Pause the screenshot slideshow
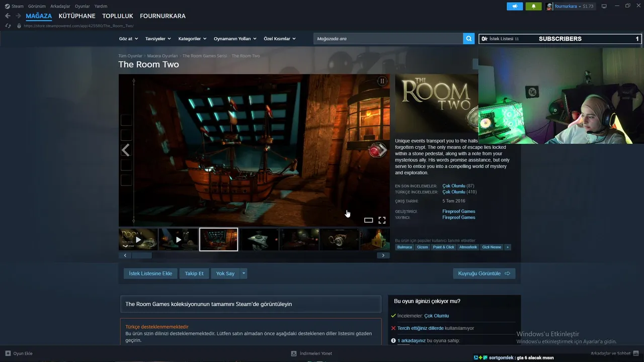644x362 pixels. coord(382,81)
